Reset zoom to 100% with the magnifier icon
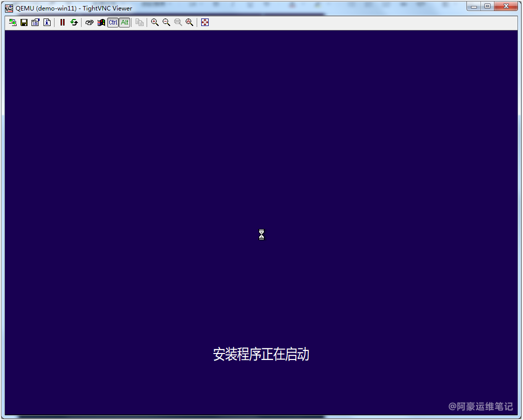This screenshot has height=420, width=523. coord(178,22)
